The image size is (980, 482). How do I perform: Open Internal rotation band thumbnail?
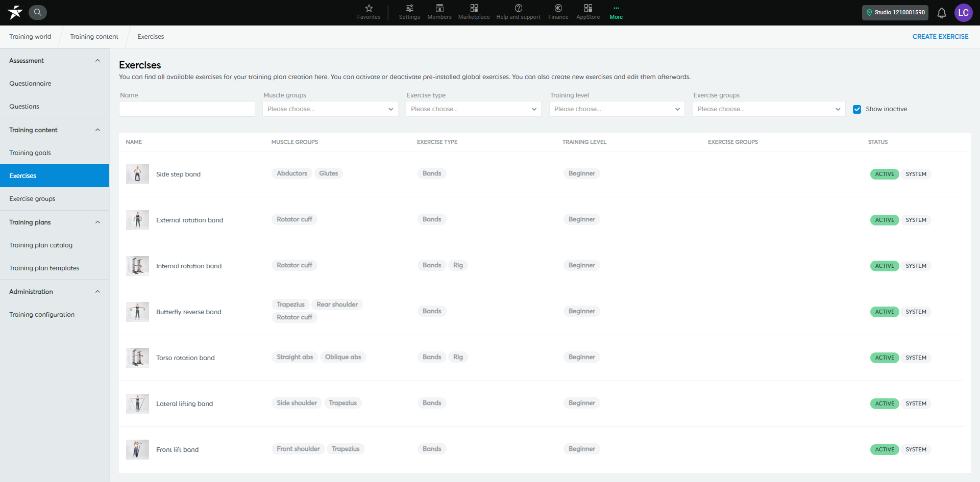click(137, 266)
